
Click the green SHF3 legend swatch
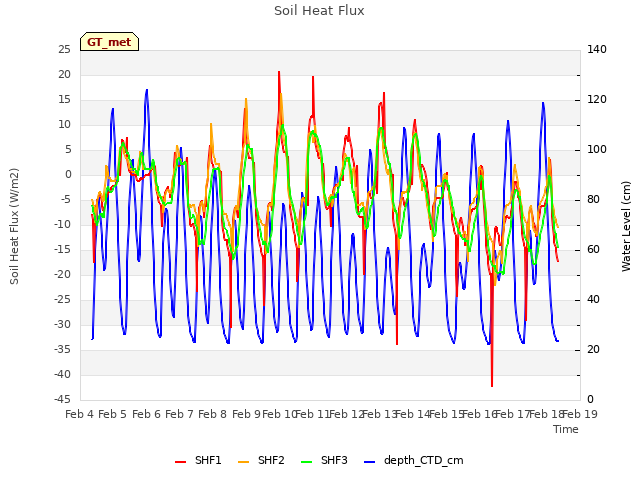pos(306,462)
